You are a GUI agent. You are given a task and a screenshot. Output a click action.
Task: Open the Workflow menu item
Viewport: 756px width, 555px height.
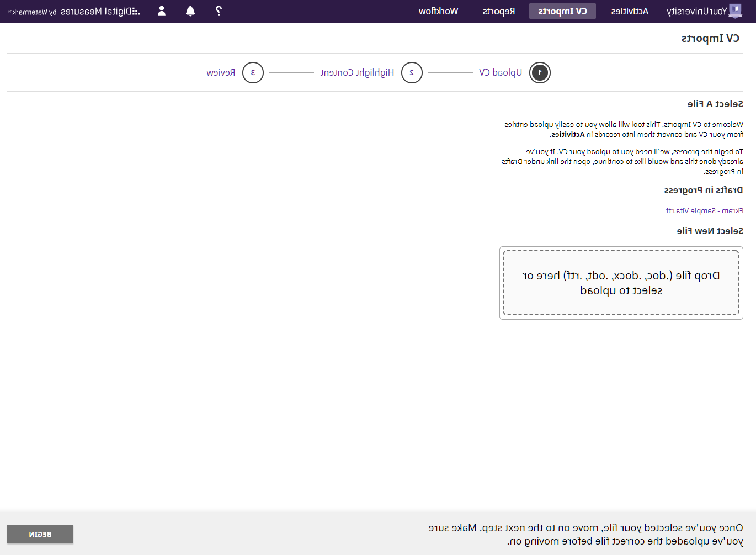tap(438, 11)
